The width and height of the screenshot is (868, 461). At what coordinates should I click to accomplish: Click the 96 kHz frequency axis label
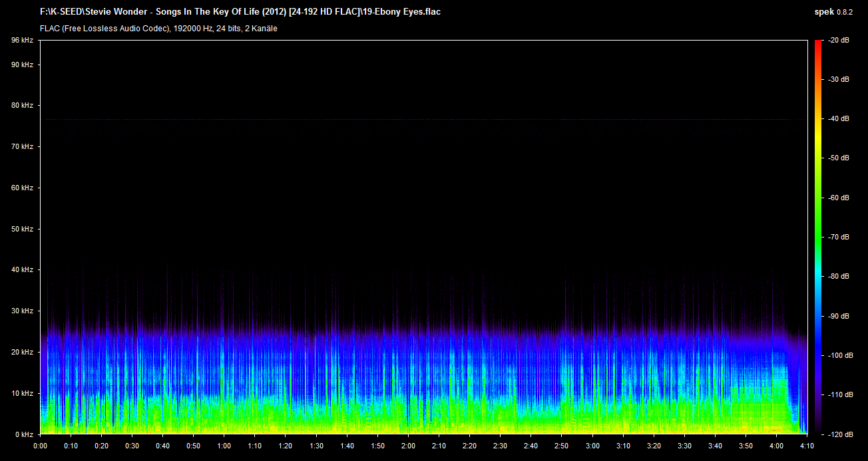click(x=22, y=41)
